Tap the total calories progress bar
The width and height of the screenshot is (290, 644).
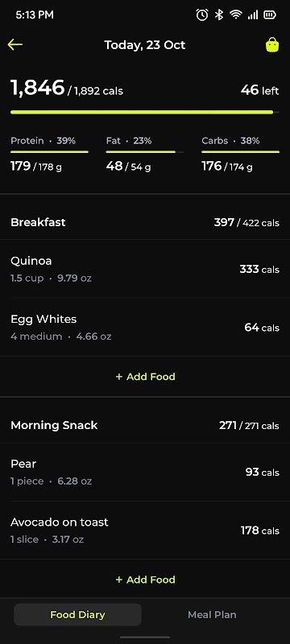click(x=145, y=112)
